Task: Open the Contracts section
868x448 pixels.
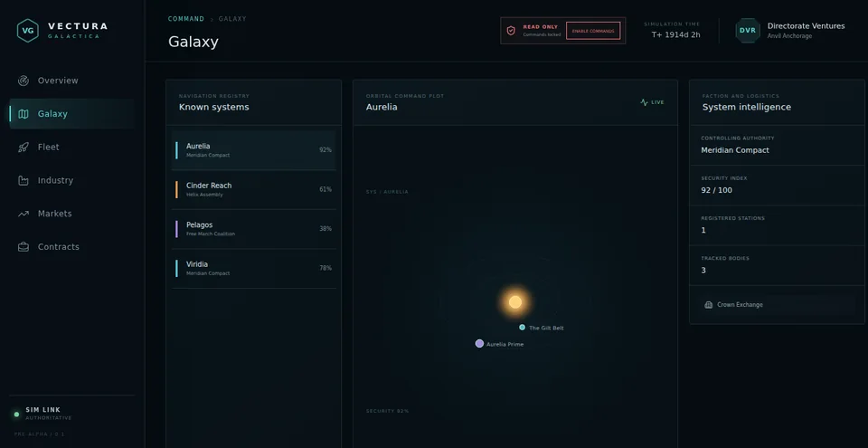Action: [72, 247]
